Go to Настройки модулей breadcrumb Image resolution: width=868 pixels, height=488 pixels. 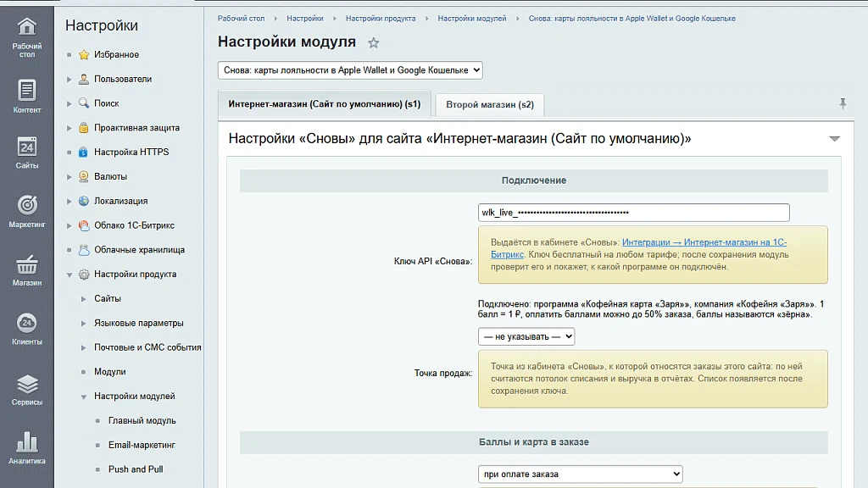(x=472, y=19)
